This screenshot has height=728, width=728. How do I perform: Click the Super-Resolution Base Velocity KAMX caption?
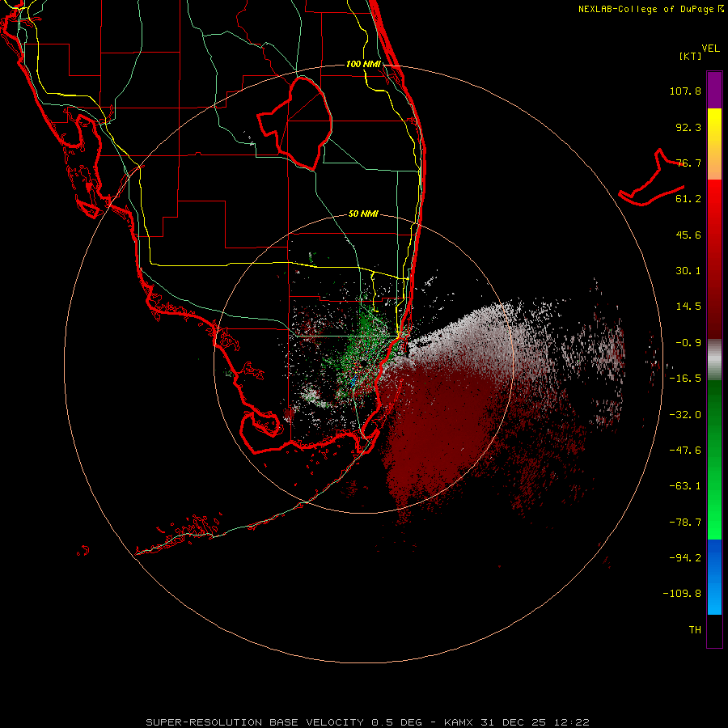click(368, 722)
